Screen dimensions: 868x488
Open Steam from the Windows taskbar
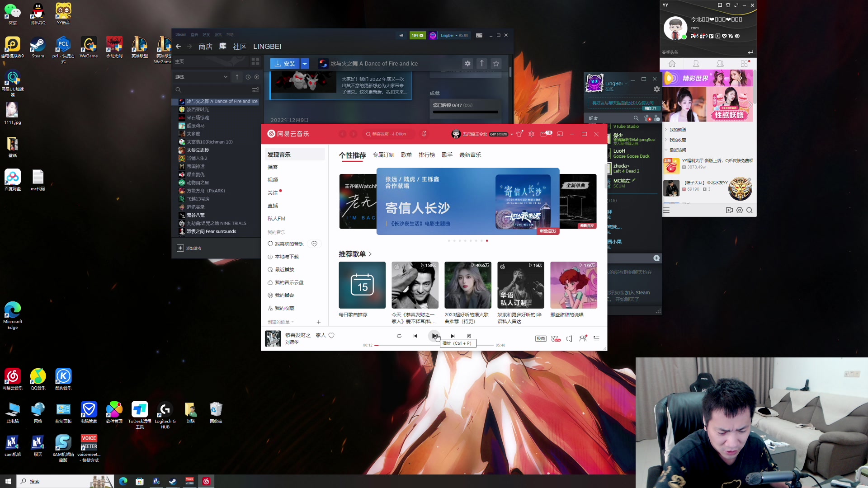[x=173, y=482]
